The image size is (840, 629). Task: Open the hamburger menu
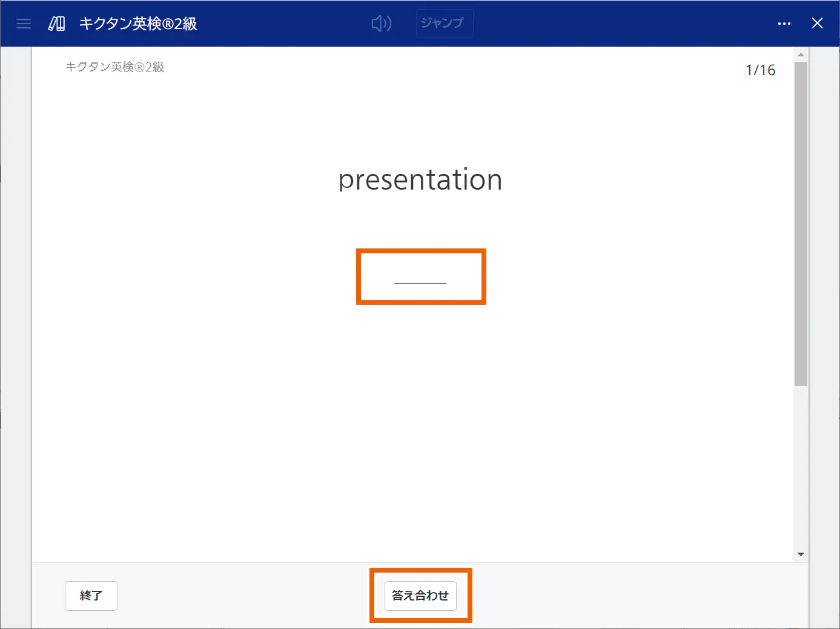(24, 24)
